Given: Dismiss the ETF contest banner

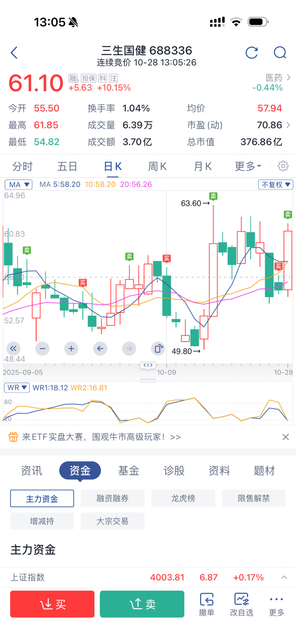Looking at the screenshot, I should coord(286,437).
